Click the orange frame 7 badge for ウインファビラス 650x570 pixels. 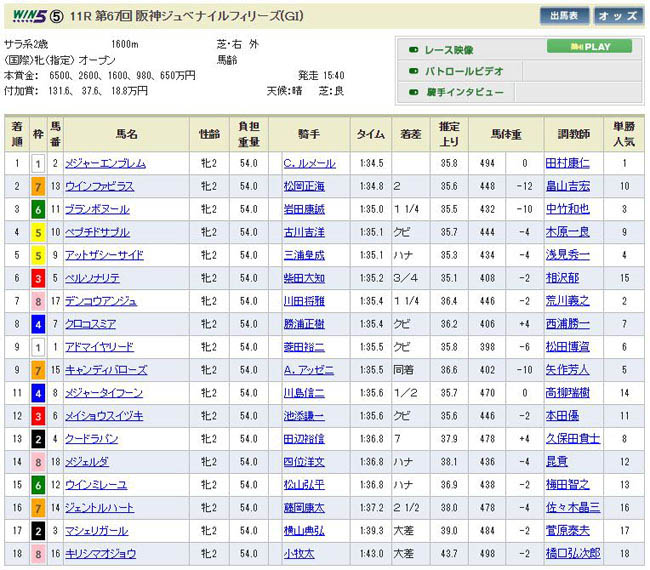pos(37,186)
